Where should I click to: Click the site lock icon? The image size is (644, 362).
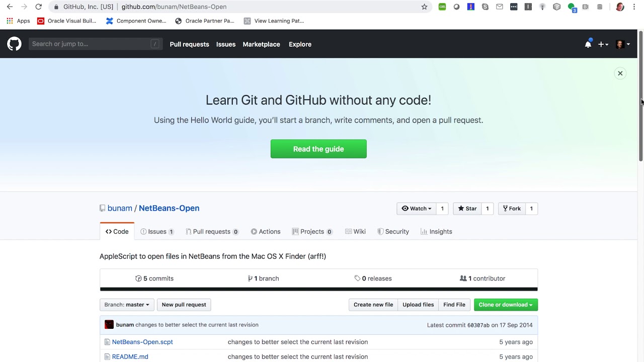tap(56, 7)
